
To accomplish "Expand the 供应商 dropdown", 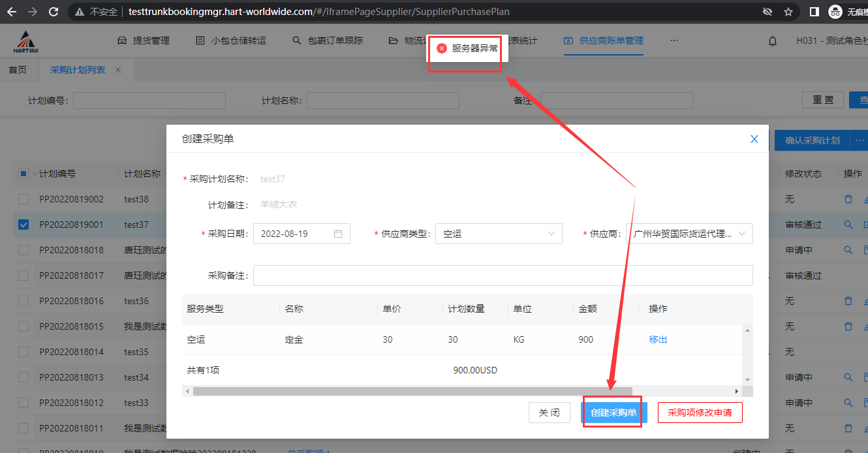I will click(689, 234).
